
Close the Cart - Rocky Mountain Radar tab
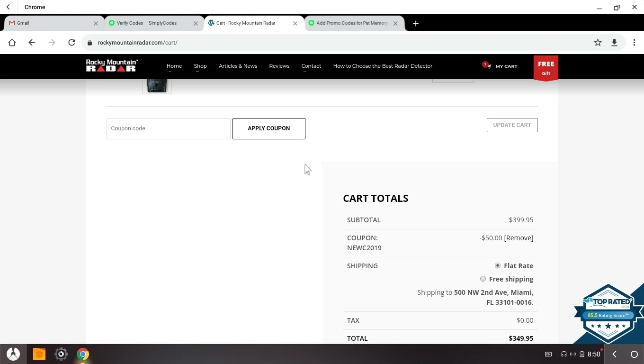(x=295, y=23)
